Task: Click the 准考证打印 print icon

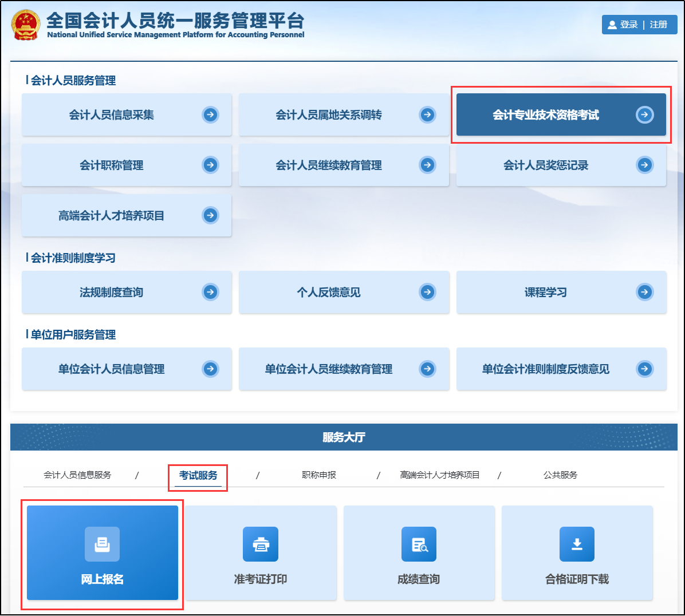Action: 260,544
